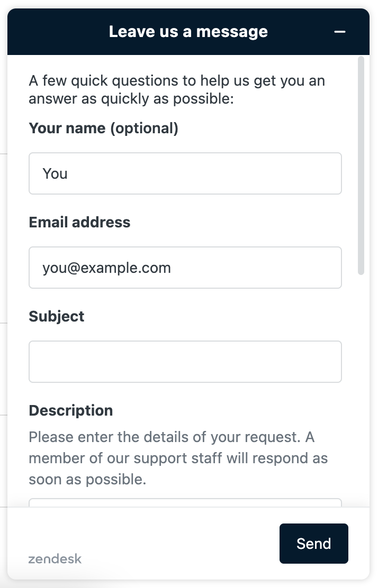The height and width of the screenshot is (588, 378).
Task: Click the "You" text in the name field
Action: [55, 173]
